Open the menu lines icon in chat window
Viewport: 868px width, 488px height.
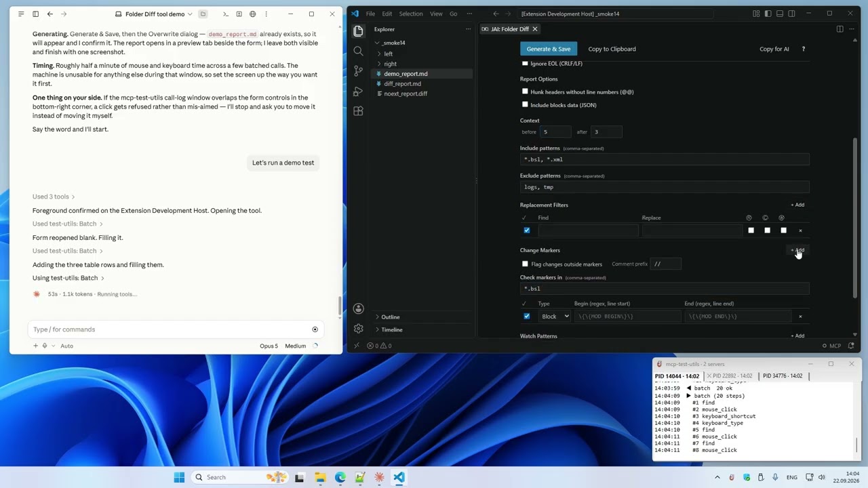(x=21, y=14)
